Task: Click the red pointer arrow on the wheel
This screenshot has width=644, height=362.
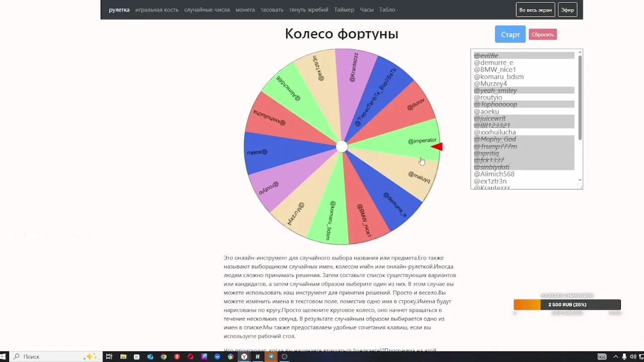Action: click(437, 147)
